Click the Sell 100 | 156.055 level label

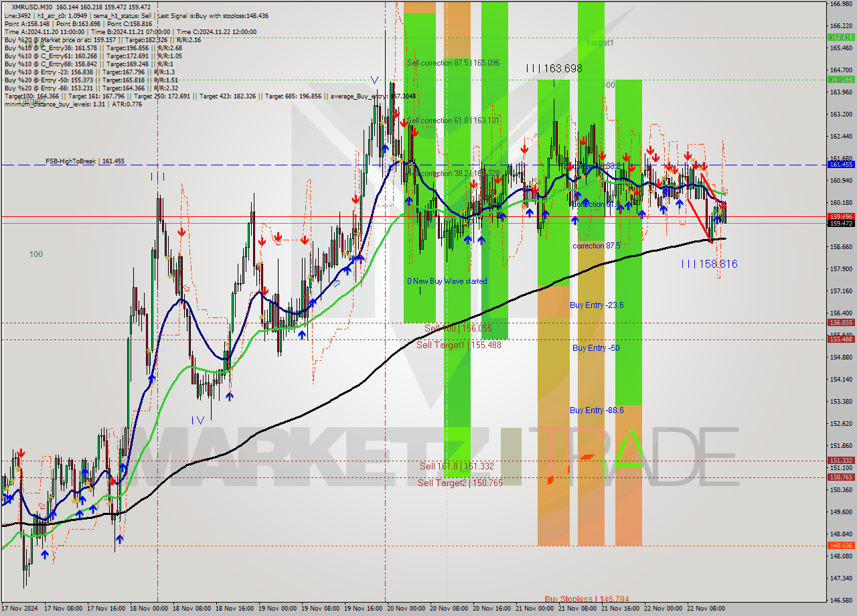coord(458,328)
